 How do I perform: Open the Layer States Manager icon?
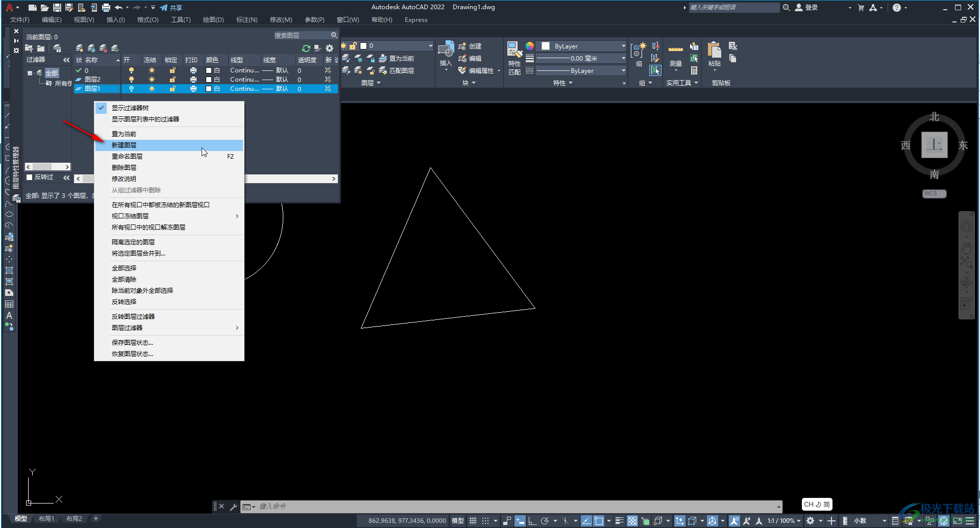point(57,48)
